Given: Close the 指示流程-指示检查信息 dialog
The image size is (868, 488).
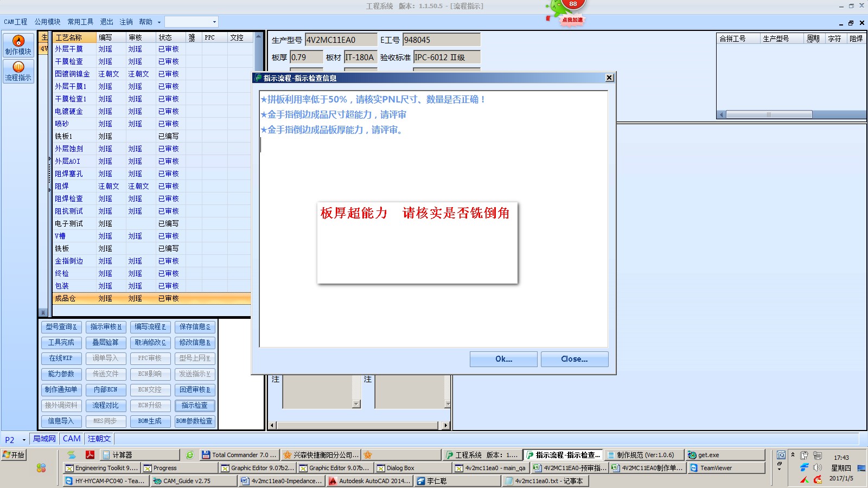Looking at the screenshot, I should (609, 78).
